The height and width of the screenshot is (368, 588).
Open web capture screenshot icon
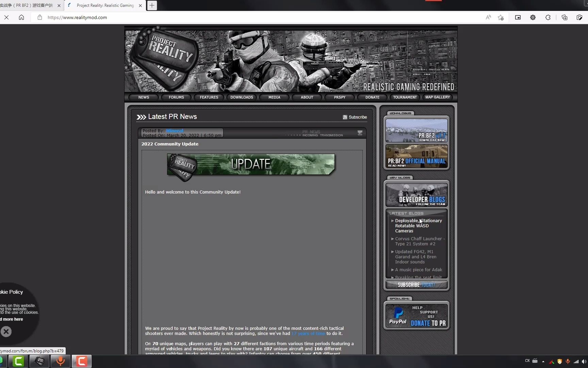click(x=579, y=17)
